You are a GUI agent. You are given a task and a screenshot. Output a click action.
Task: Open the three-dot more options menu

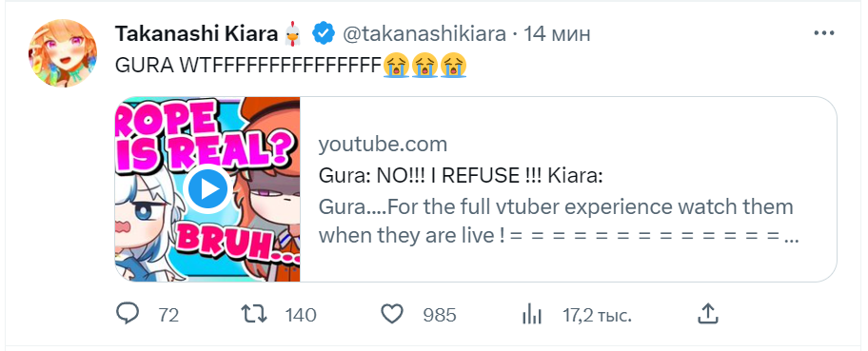(x=823, y=34)
